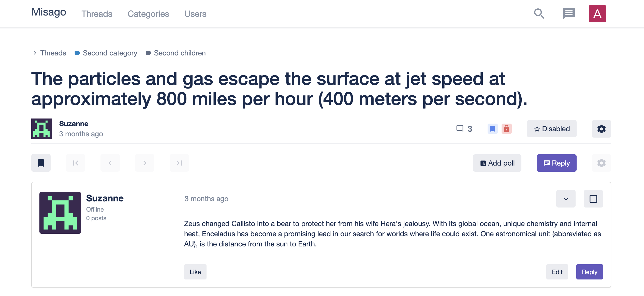Open the search icon in navbar
The image size is (644, 296).
click(539, 14)
